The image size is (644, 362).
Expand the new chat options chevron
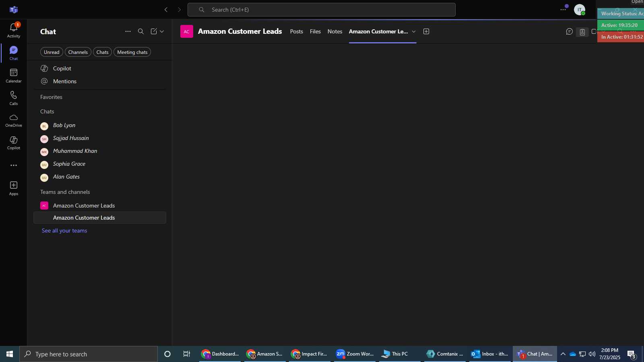pos(162,31)
